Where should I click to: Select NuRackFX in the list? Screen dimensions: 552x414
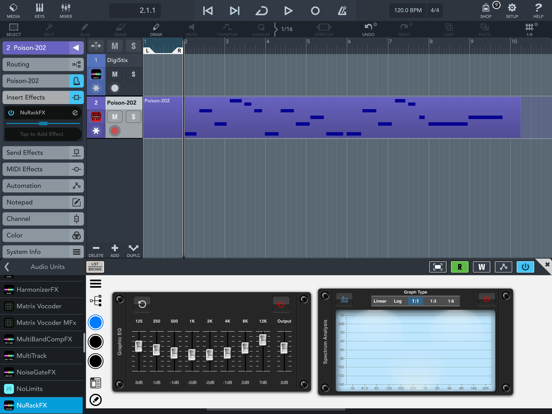pos(42,405)
